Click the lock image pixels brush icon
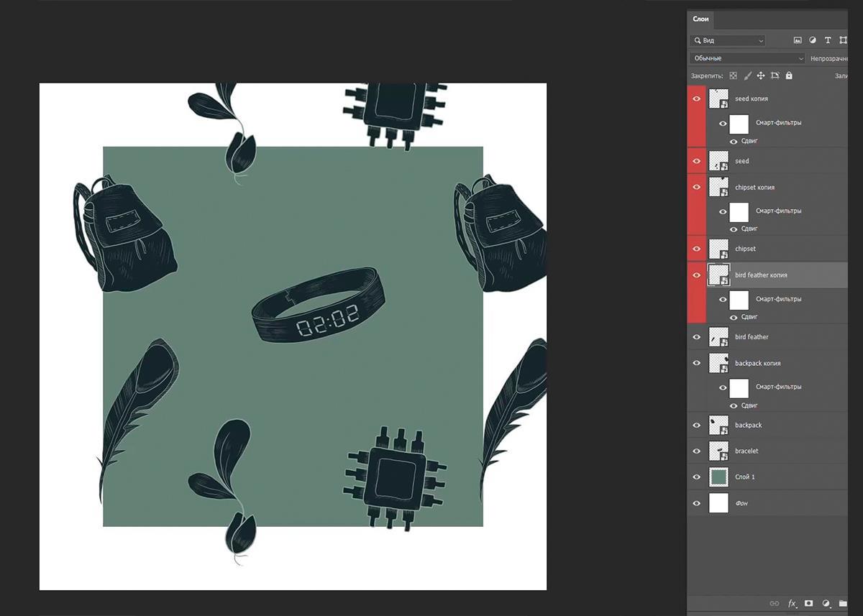Viewport: 863px width, 616px height. pos(747,75)
